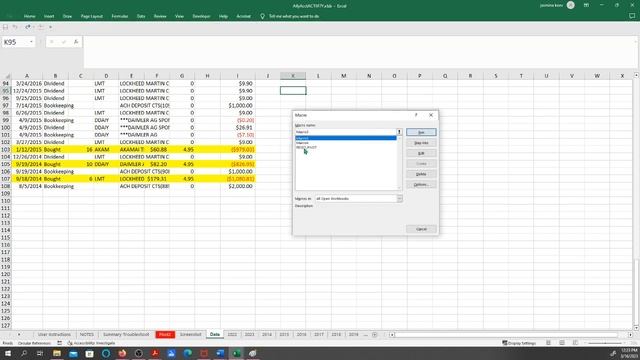
Task: Click the user account avatar
Action: [x=571, y=5]
